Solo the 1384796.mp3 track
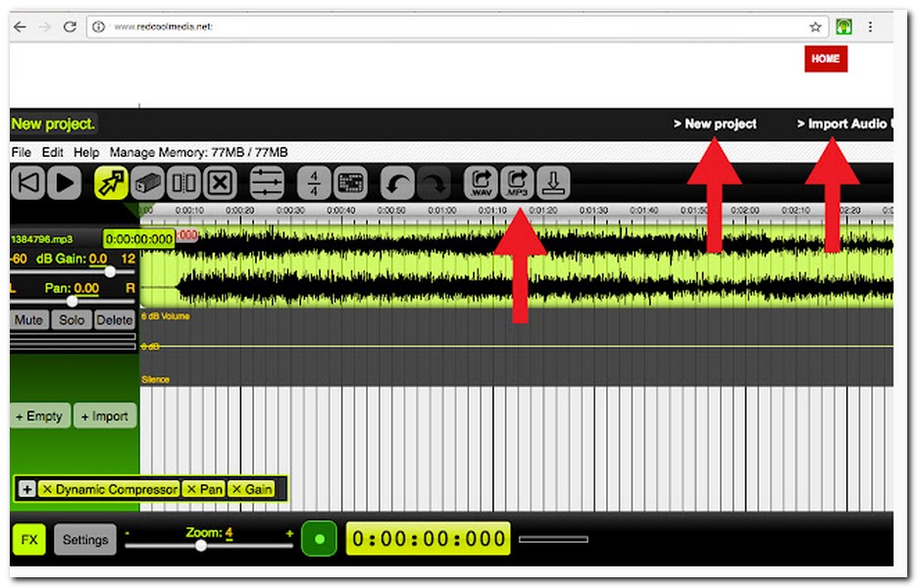The image size is (919, 588). 72,320
